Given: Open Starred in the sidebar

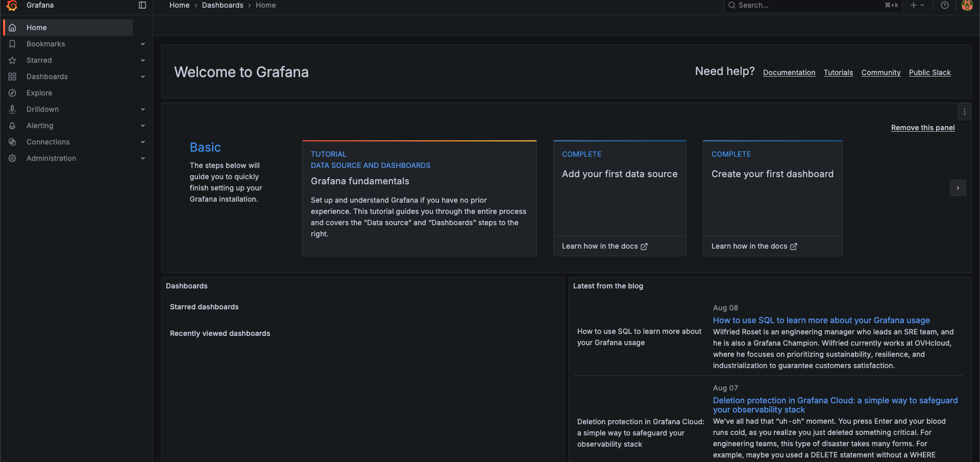Looking at the screenshot, I should (x=39, y=60).
